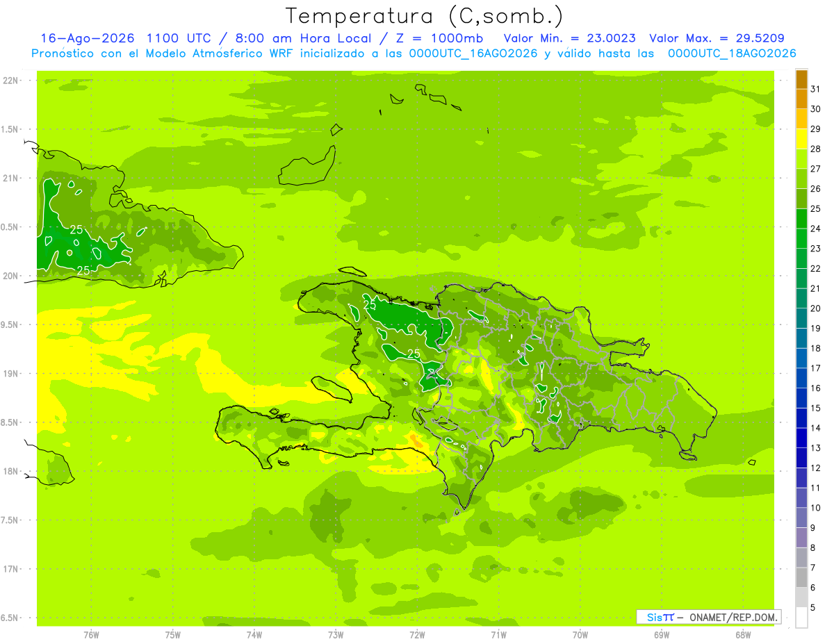This screenshot has height=644, width=834.
Task: Pick the yellow colorbar swatch between 28 and 29
Action: [x=801, y=139]
